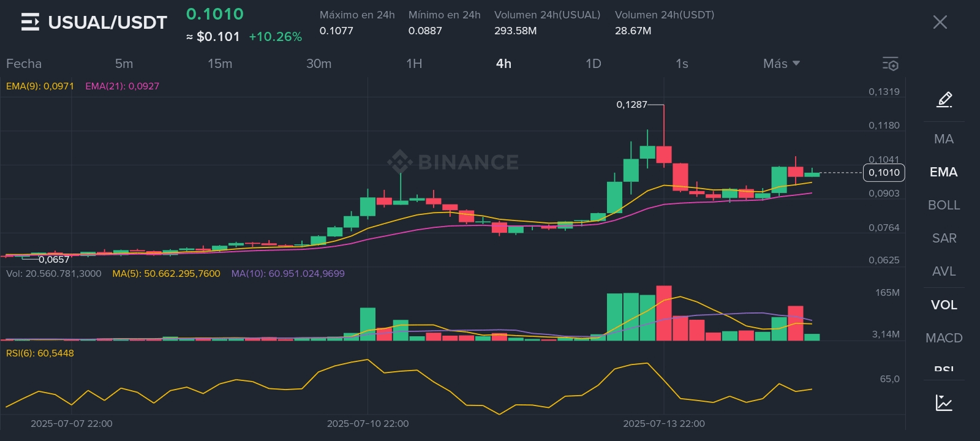Screen dimensions: 980x441
Task: Click the +10.26% change value
Action: pos(275,37)
